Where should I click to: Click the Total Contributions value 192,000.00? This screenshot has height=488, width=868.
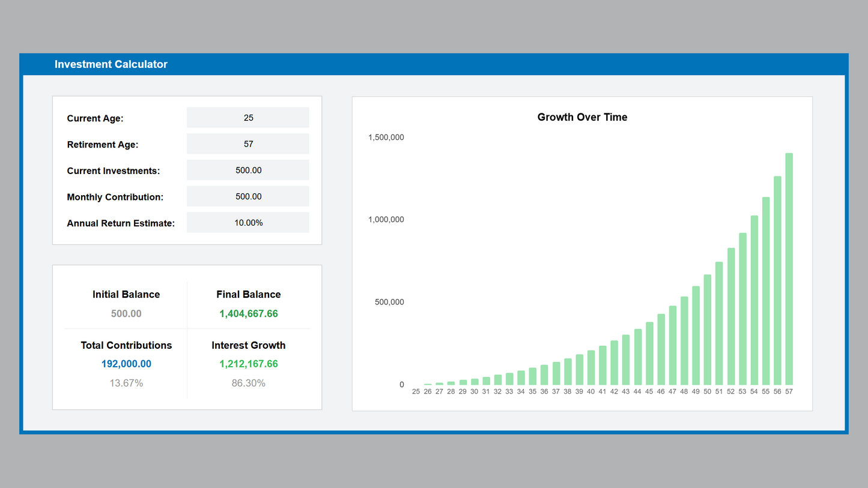click(x=126, y=364)
